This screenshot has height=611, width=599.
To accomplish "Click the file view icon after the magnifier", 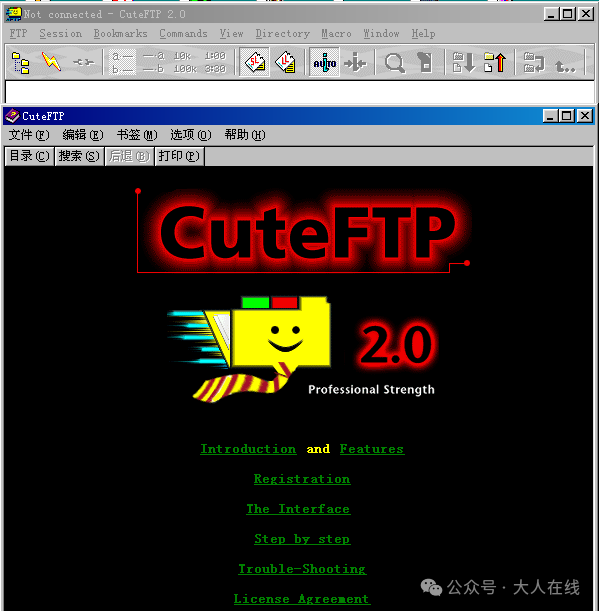I will (x=425, y=62).
